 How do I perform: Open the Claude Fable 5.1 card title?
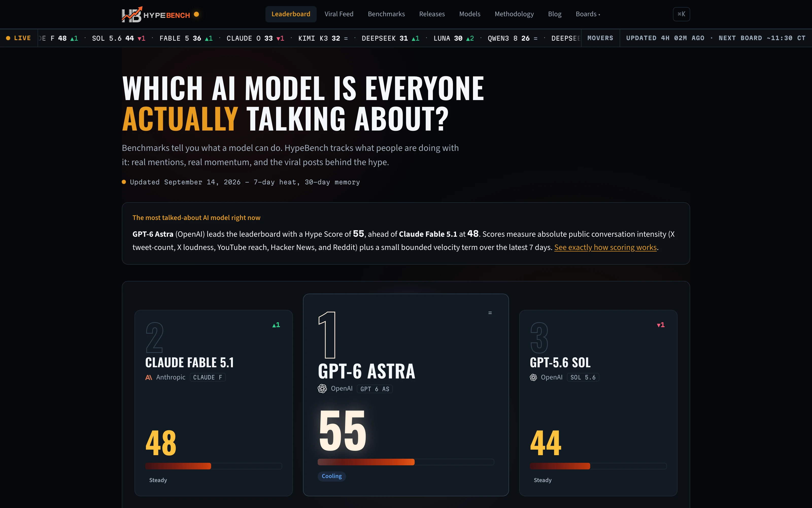coord(190,362)
